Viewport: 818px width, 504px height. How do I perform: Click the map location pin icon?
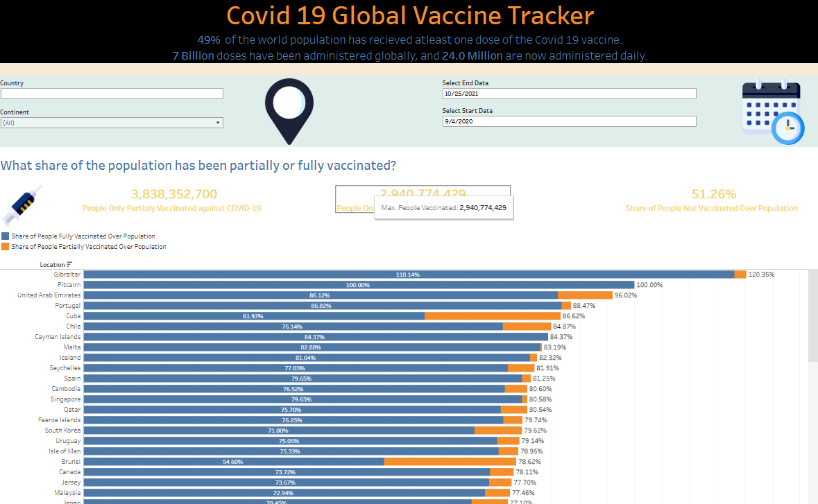[x=289, y=110]
